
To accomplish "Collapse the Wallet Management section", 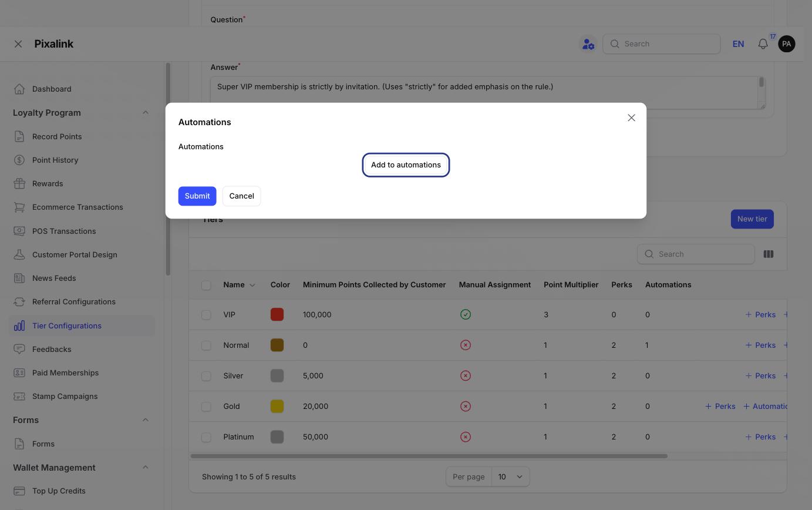I will tap(145, 468).
